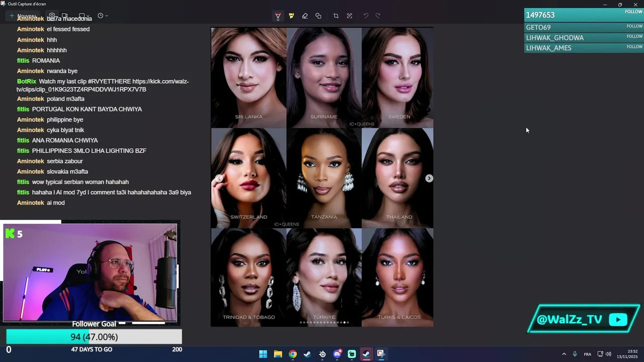Open the snip shape mode dropdown
644x362 pixels.
coord(84,16)
